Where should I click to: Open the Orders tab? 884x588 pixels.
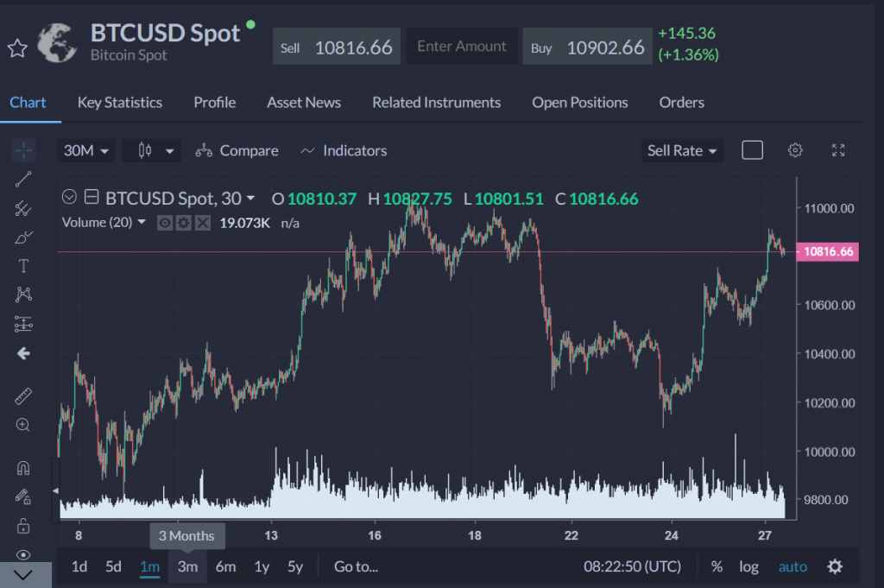[x=682, y=103]
